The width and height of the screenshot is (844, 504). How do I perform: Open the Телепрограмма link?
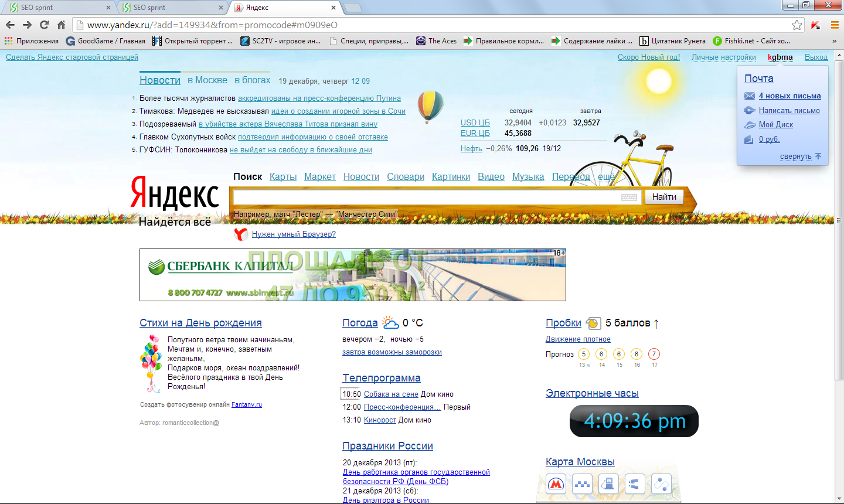(382, 378)
